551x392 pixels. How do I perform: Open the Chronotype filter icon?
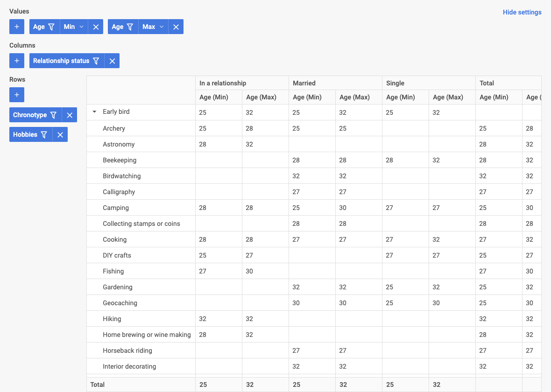click(53, 115)
